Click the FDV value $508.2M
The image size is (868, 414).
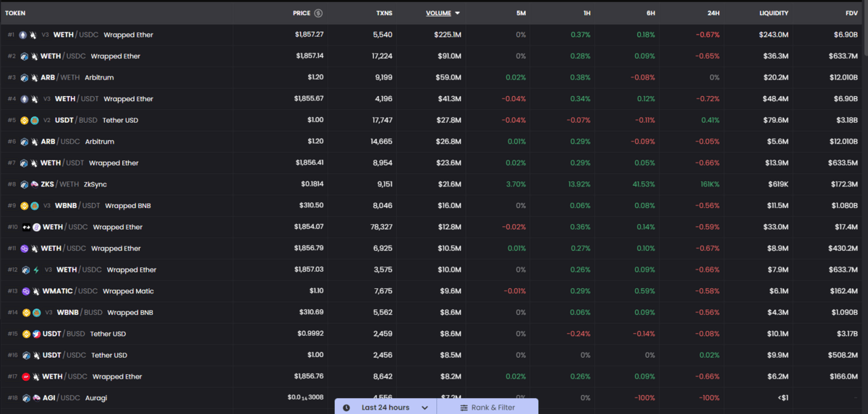pos(843,355)
